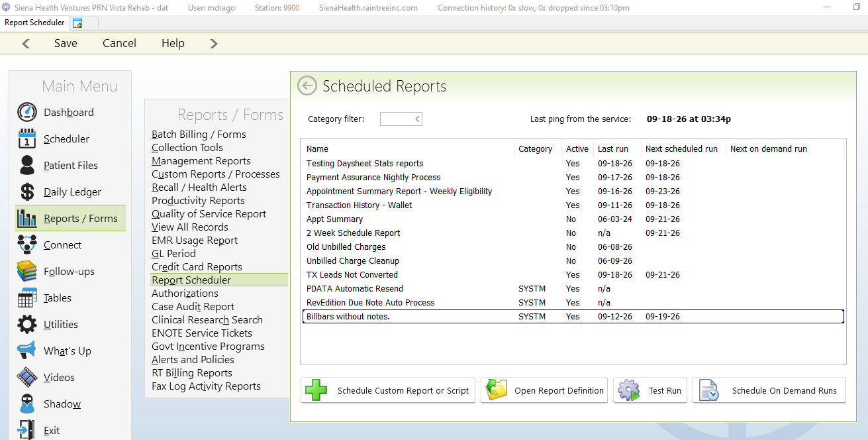Open the Patient Files person icon
This screenshot has width=868, height=440.
(27, 165)
